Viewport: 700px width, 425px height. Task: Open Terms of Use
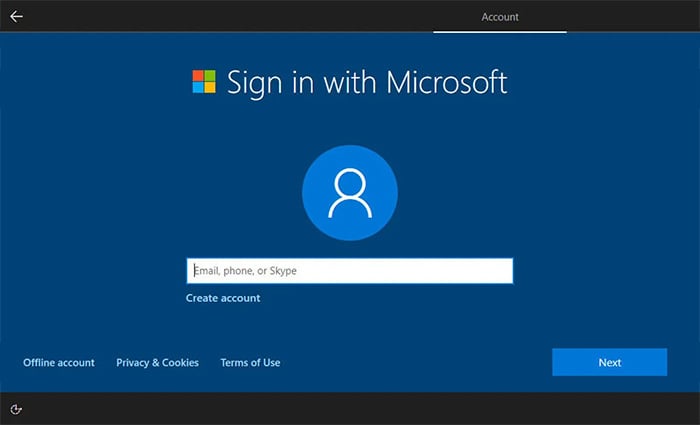coord(250,362)
